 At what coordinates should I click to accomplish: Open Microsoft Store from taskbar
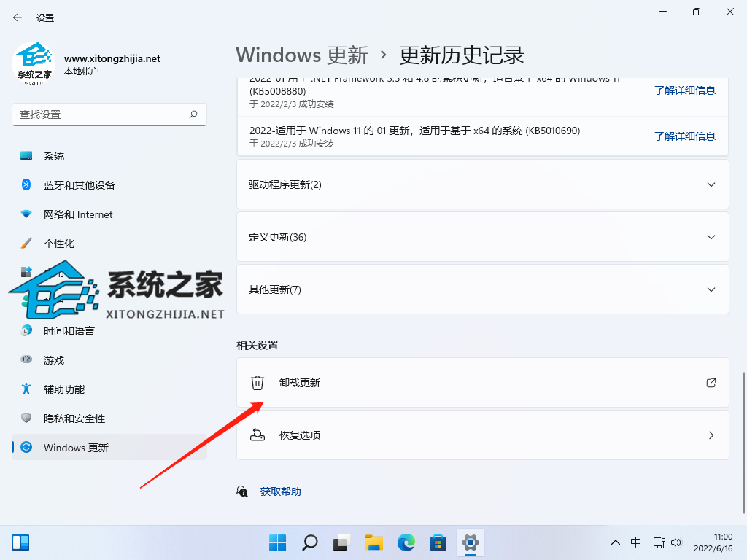(438, 542)
